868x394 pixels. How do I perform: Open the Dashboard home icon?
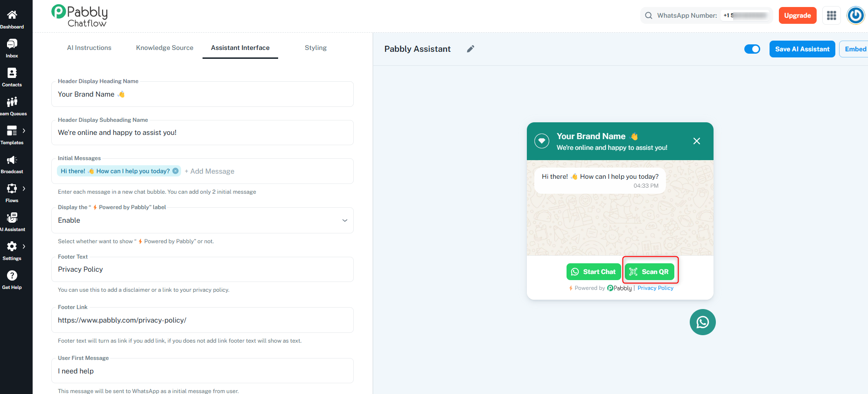pos(12,15)
